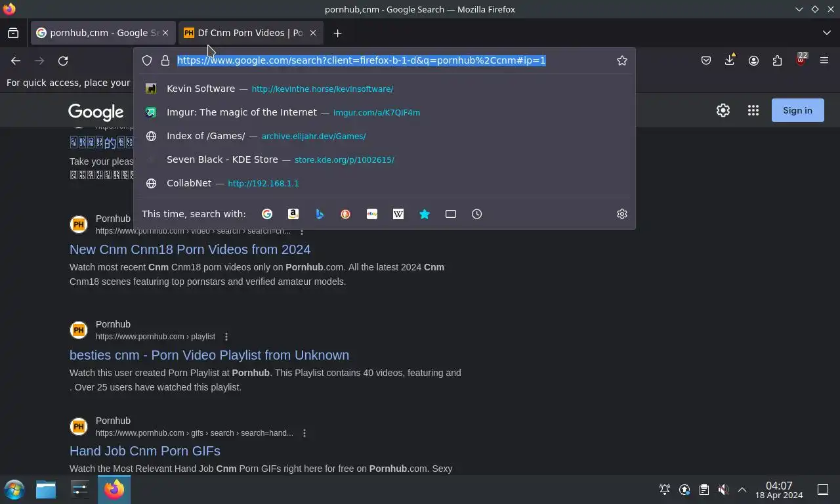Open system settings from the taskbar
The height and width of the screenshot is (504, 840).
tap(79, 490)
